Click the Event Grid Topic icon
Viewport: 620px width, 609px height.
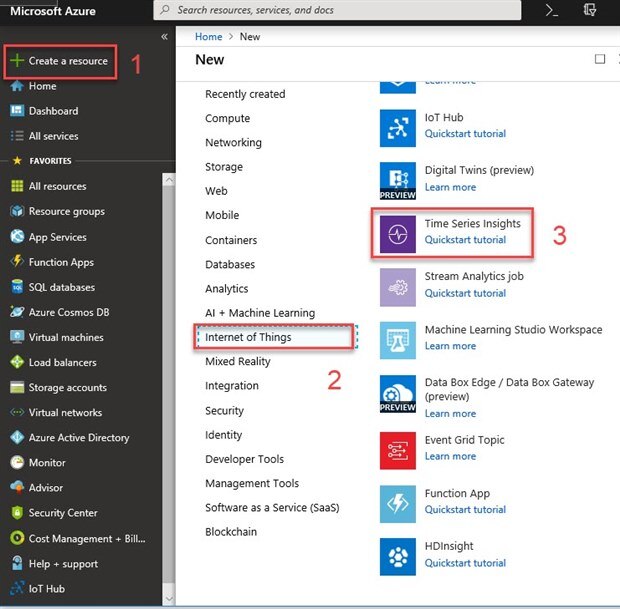click(x=398, y=449)
